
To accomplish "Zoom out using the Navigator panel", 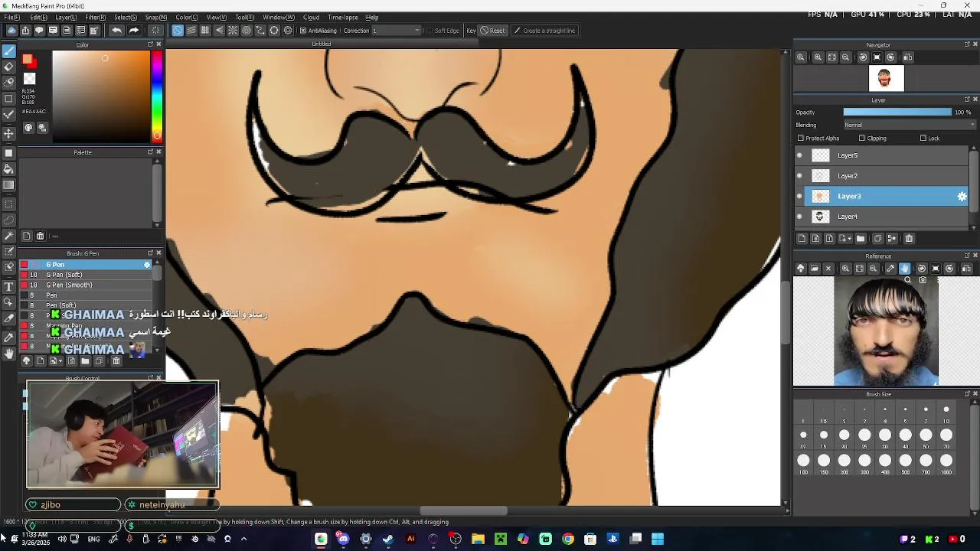I will [846, 57].
